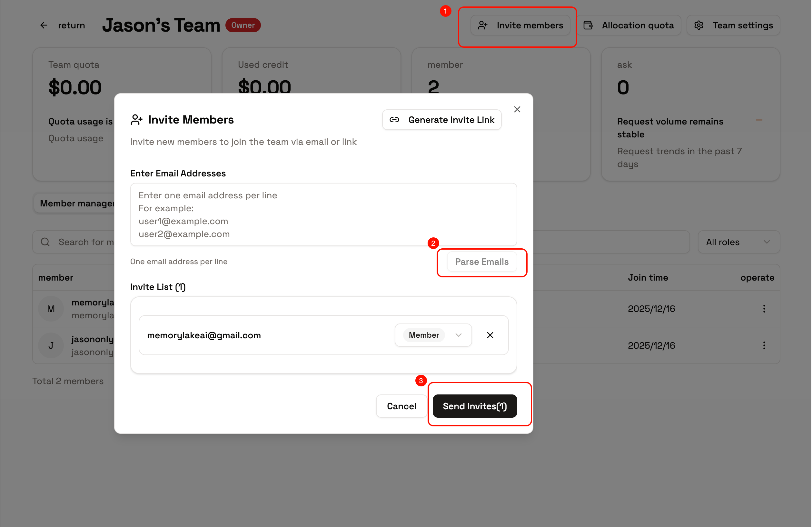Screen dimensions: 812x527
Task: Click Parse Emails
Action: (x=482, y=262)
